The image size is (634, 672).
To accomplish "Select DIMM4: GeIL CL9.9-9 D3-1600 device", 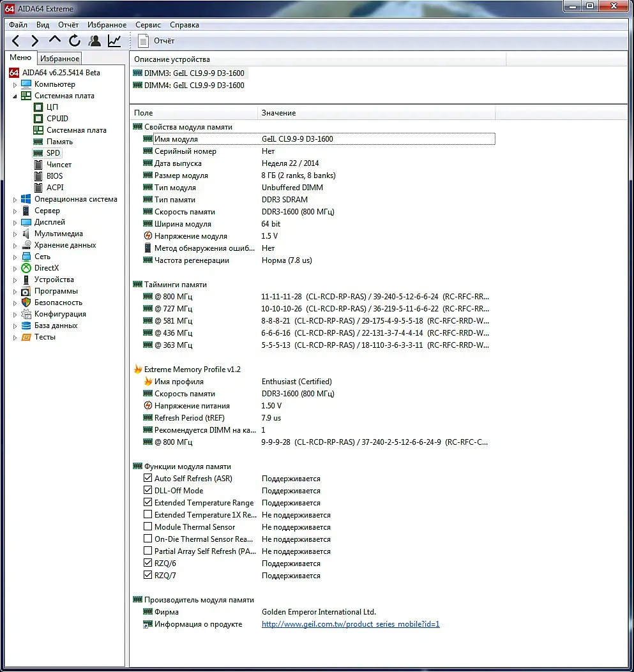I will pyautogui.click(x=193, y=86).
